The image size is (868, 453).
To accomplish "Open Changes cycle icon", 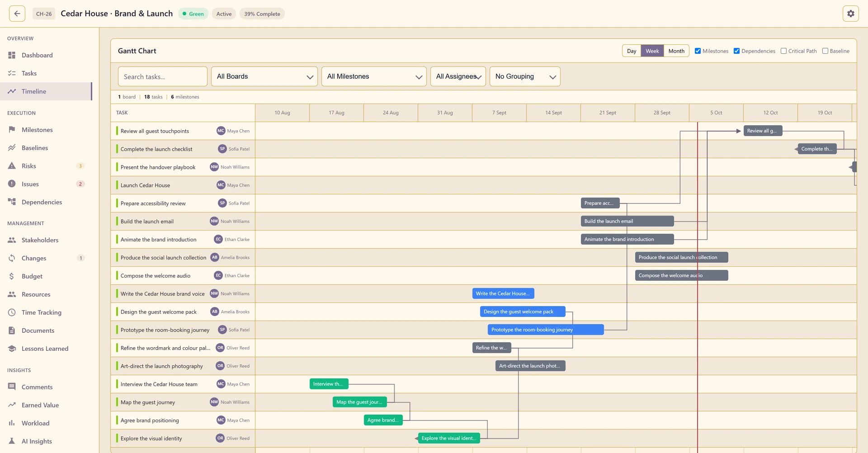I will (x=12, y=258).
